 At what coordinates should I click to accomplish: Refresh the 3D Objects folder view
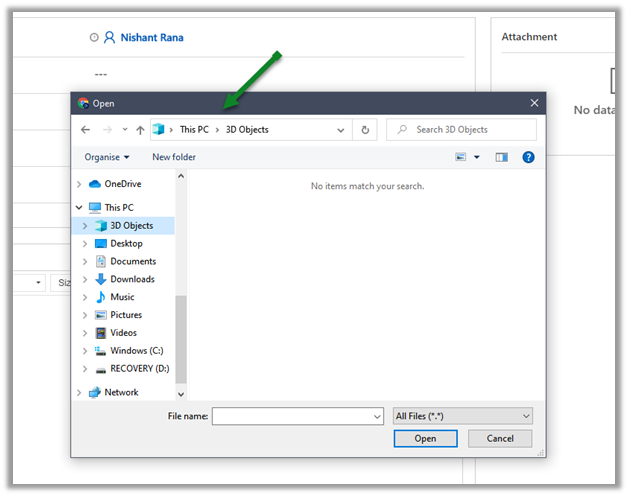[x=366, y=130]
